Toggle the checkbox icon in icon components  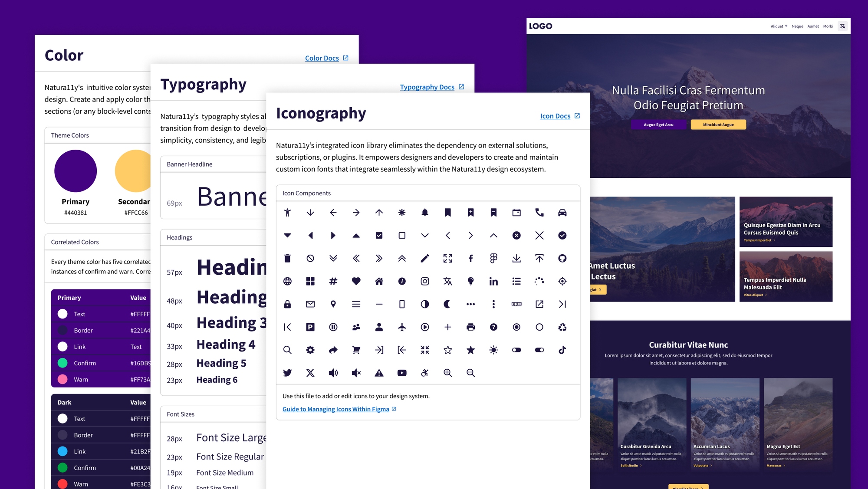click(x=378, y=236)
